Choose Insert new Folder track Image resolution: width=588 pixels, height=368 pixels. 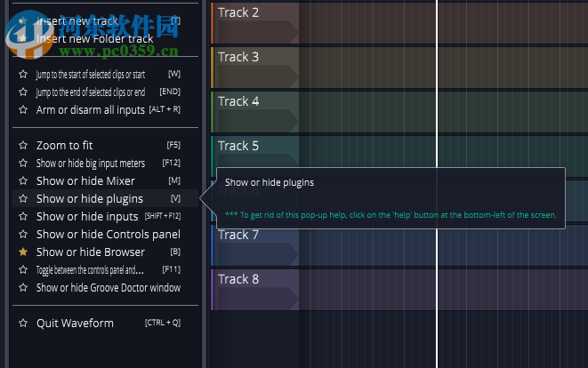[x=105, y=38]
